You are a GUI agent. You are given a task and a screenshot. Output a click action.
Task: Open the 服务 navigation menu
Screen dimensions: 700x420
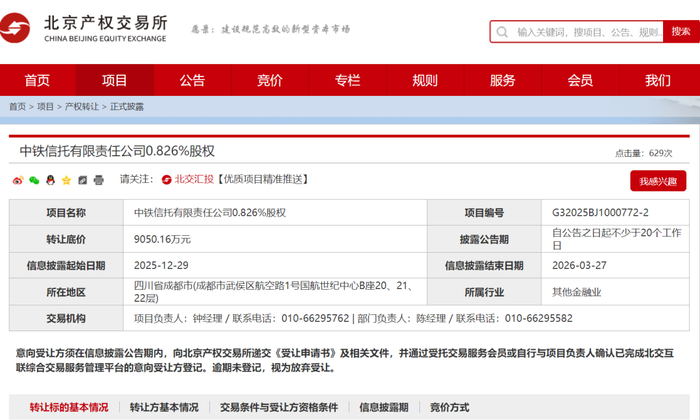[x=503, y=80]
